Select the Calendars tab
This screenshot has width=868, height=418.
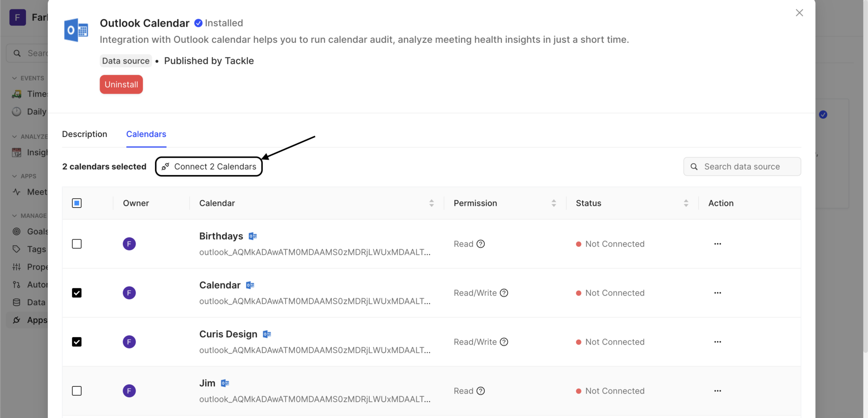pos(146,134)
